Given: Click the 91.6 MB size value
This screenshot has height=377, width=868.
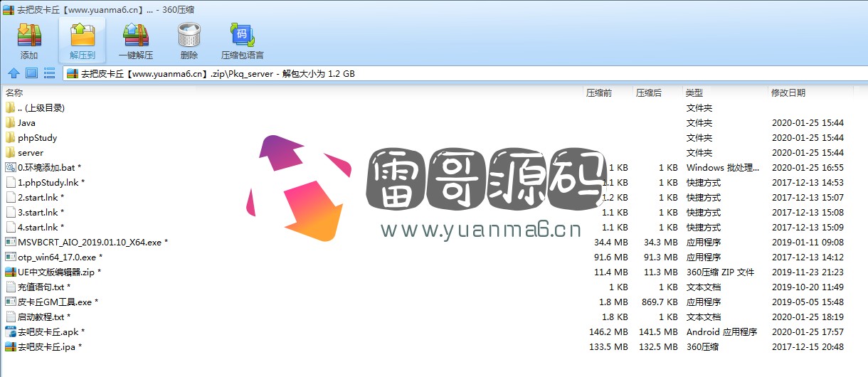Looking at the screenshot, I should click(x=611, y=257).
